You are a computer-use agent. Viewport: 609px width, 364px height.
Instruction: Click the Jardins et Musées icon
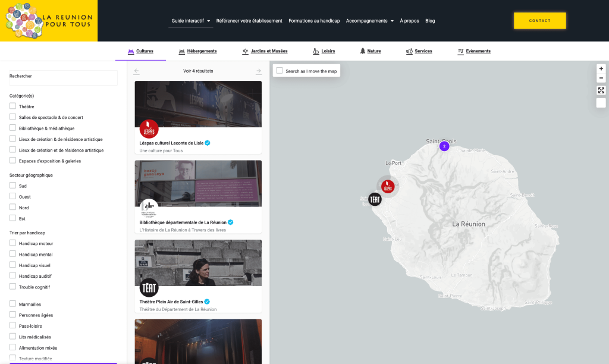pos(245,51)
